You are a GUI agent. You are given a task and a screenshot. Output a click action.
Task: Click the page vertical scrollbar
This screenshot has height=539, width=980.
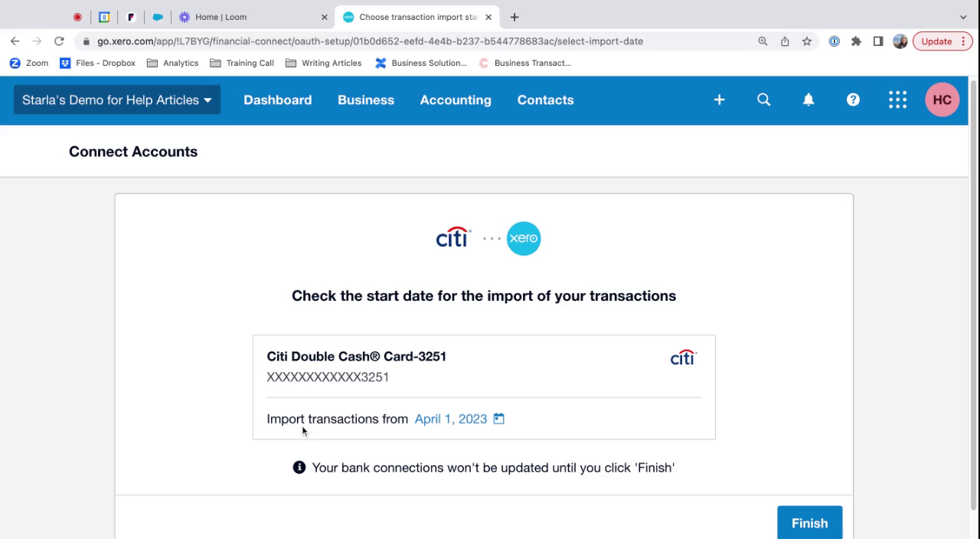pos(974,291)
